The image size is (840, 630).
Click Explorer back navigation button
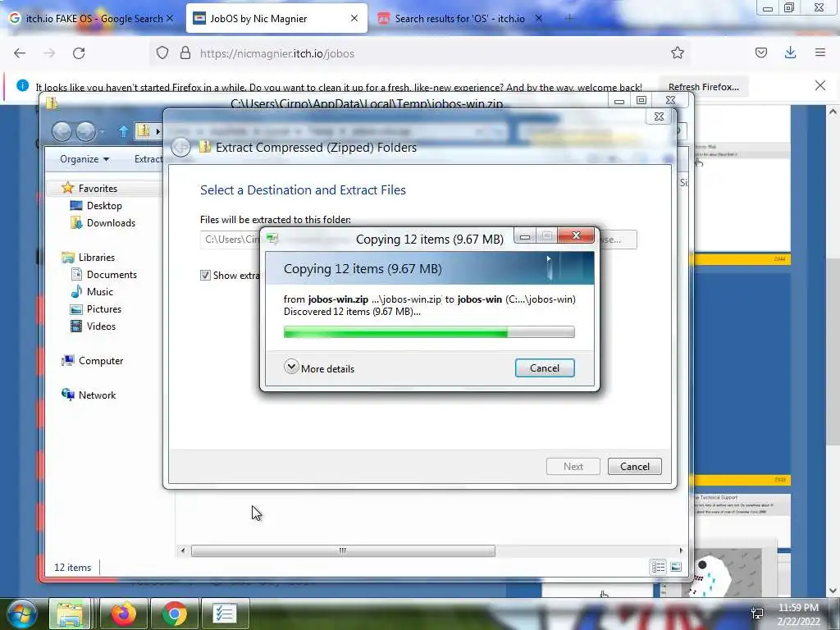pyautogui.click(x=62, y=131)
